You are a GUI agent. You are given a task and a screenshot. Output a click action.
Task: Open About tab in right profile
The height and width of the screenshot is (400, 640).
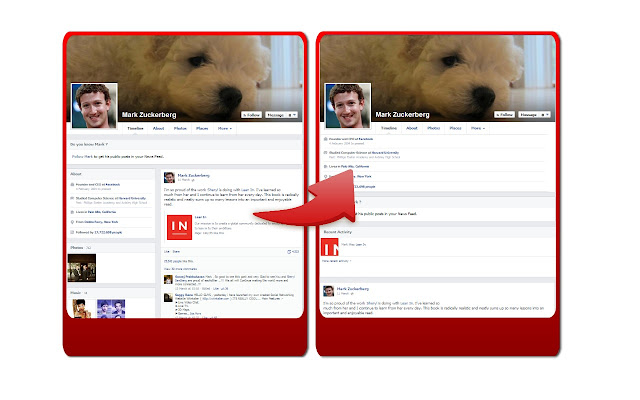coord(412,128)
